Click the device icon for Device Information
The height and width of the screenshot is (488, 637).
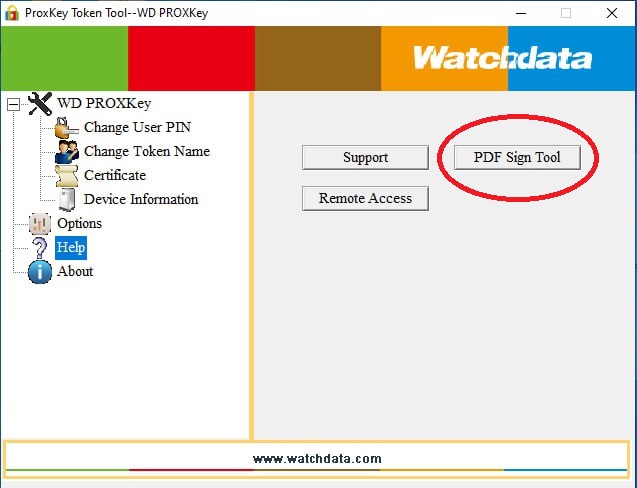67,200
